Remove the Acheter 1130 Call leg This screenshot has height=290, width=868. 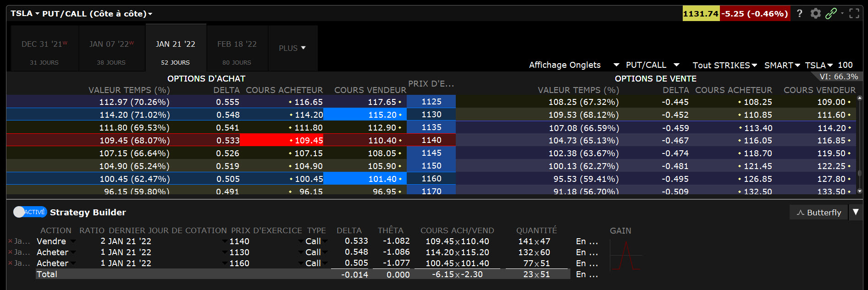[x=10, y=252]
